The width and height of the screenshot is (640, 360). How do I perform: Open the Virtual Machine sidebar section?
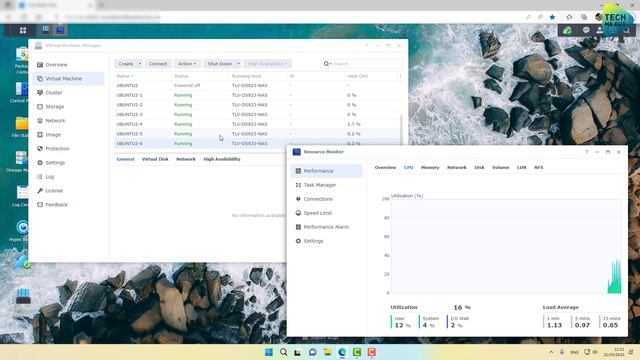(x=68, y=78)
